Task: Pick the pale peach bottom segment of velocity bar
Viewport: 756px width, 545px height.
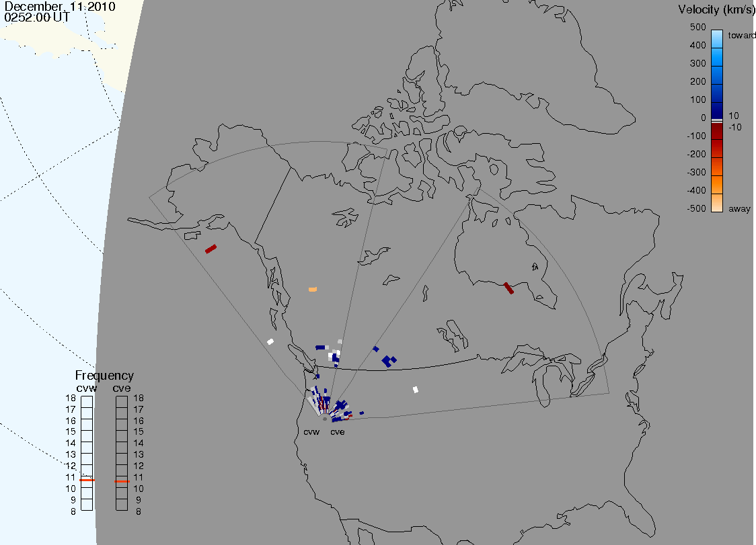Action: pyautogui.click(x=717, y=202)
